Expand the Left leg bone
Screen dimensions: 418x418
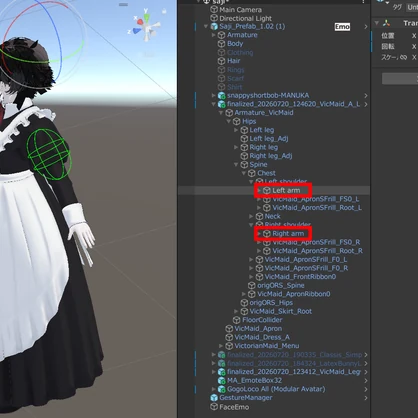(x=236, y=130)
